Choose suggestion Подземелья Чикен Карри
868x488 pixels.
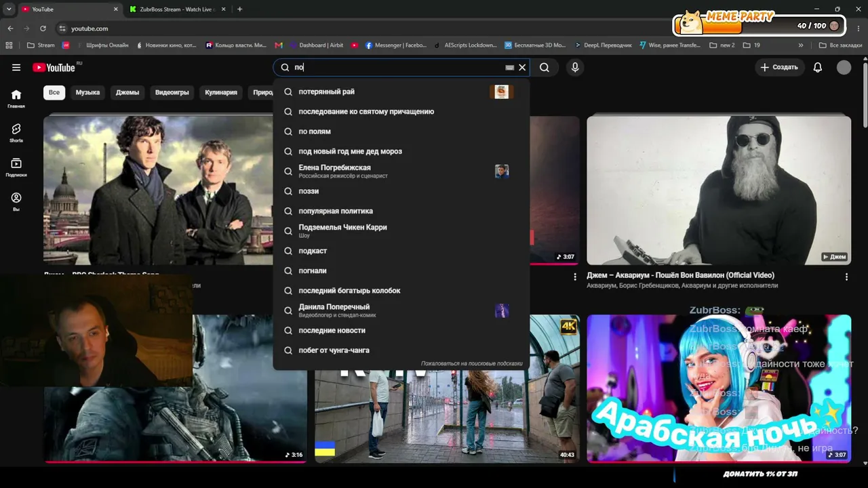click(x=401, y=230)
